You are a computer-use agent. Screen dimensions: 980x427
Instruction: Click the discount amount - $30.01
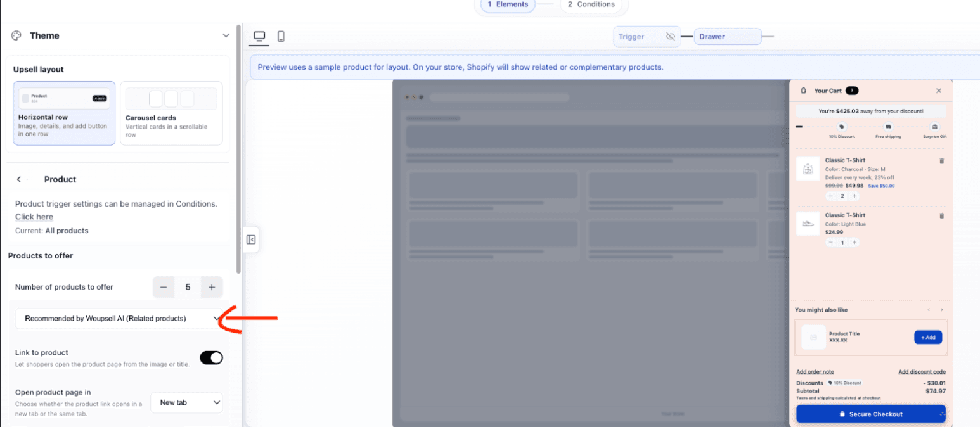[x=935, y=383]
